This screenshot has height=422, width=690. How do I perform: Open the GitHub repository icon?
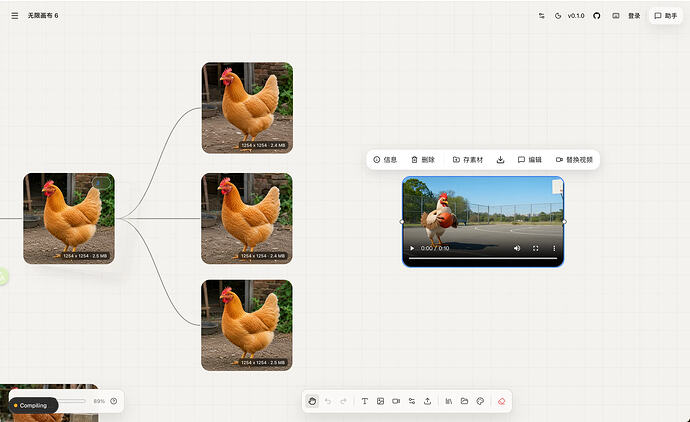[x=597, y=16]
